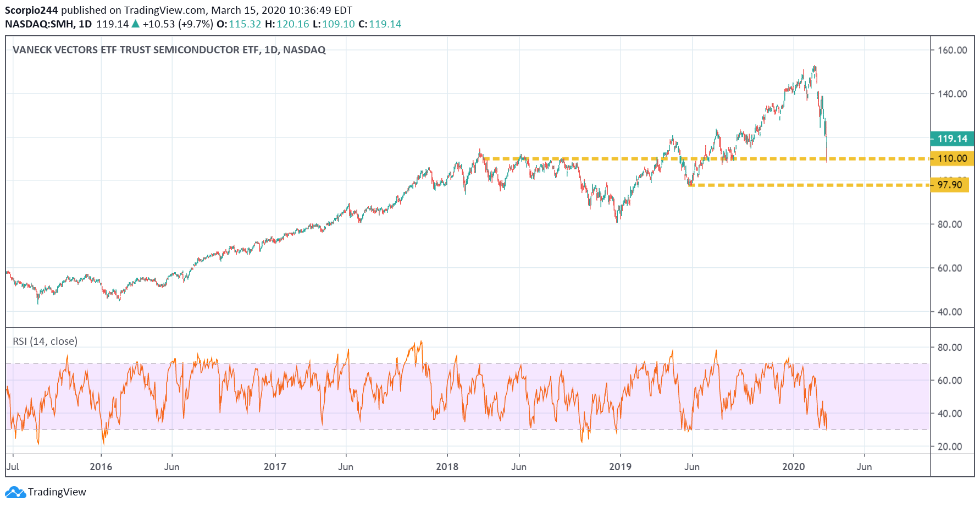Click the Jul label on time axis

[x=13, y=467]
